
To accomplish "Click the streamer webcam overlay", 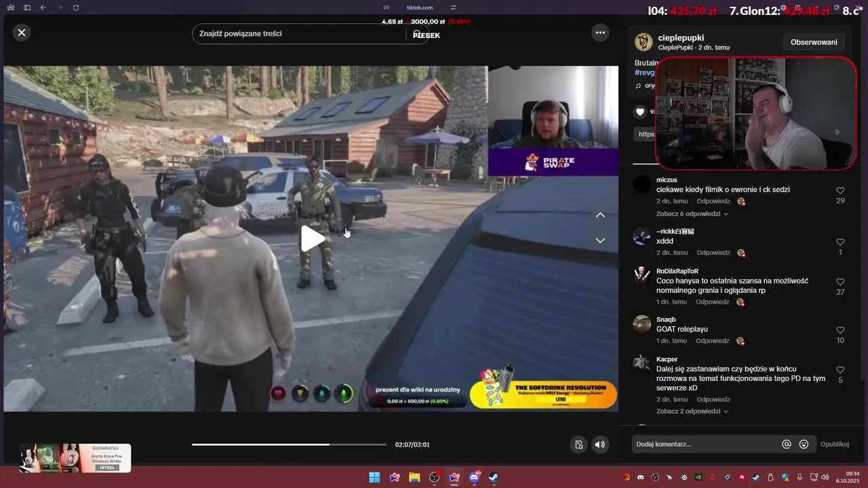I will tap(756, 113).
